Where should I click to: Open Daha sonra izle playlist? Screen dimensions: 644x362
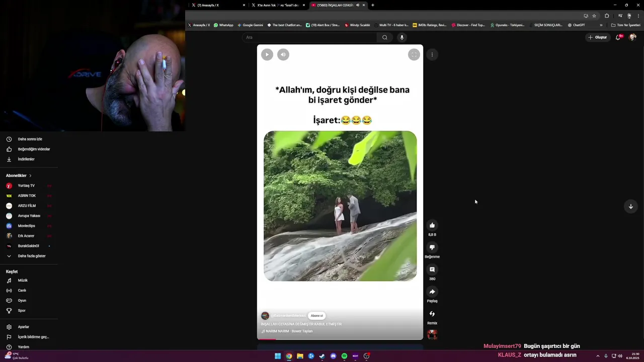[x=29, y=139]
